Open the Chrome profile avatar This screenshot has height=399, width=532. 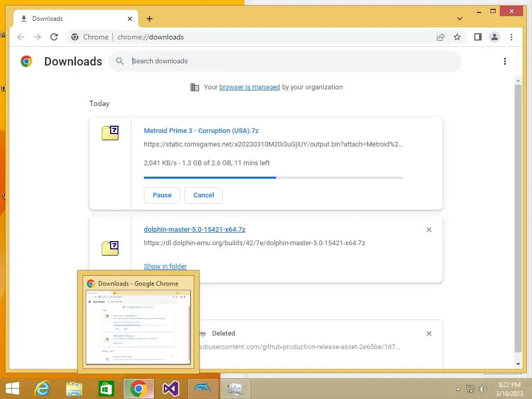tap(495, 37)
